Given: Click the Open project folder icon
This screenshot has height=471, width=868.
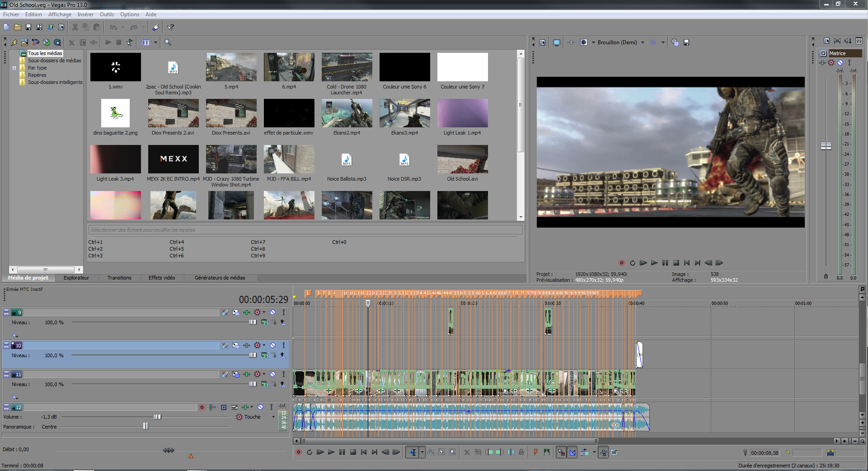Looking at the screenshot, I should tap(18, 27).
